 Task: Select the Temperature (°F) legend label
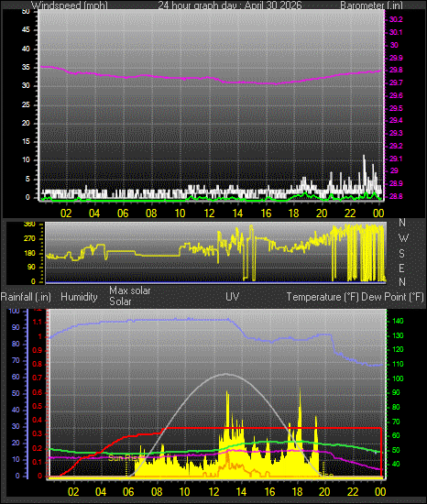point(323,297)
